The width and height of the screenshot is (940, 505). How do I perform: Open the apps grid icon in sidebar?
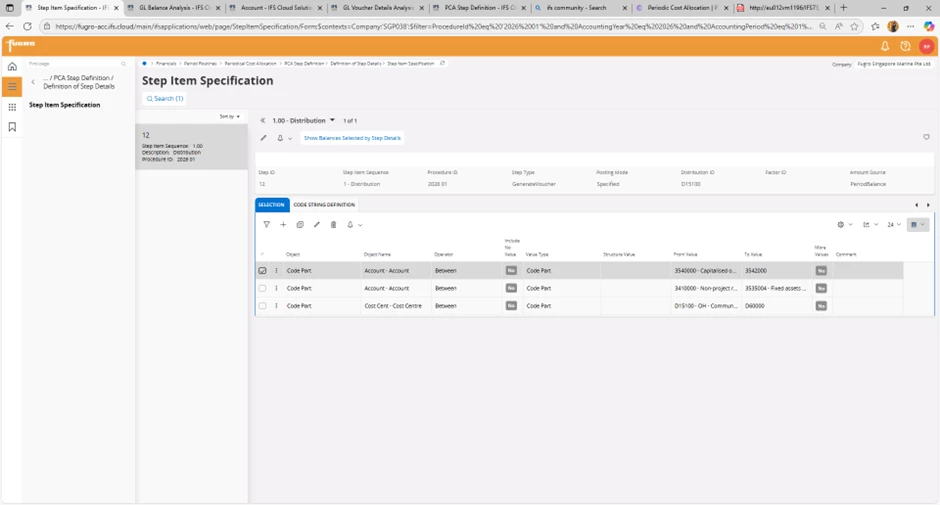pos(12,107)
